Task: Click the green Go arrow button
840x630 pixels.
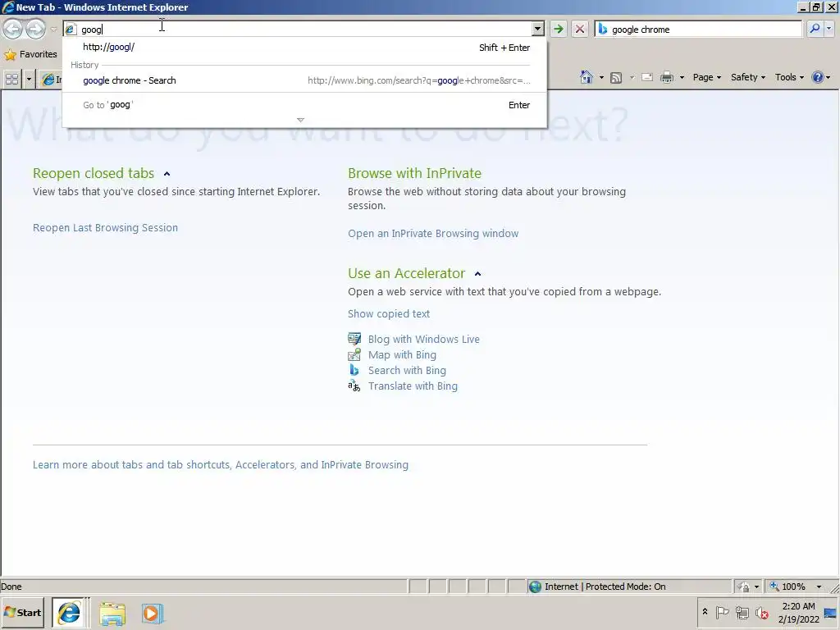Action: [558, 29]
